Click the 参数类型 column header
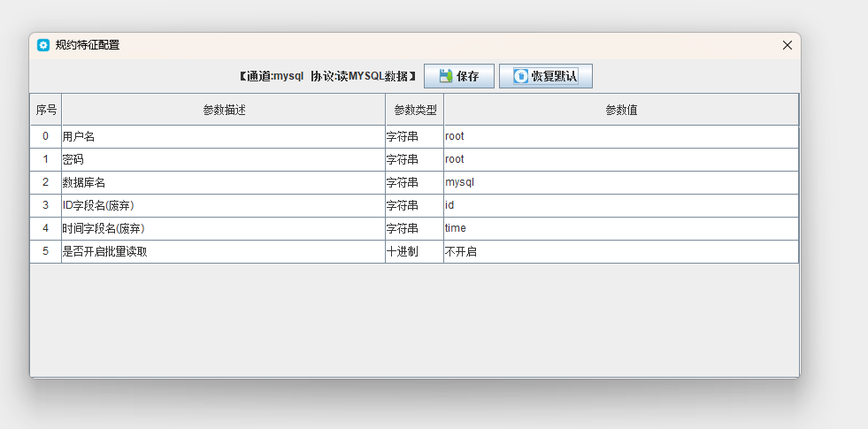868x429 pixels. [414, 110]
